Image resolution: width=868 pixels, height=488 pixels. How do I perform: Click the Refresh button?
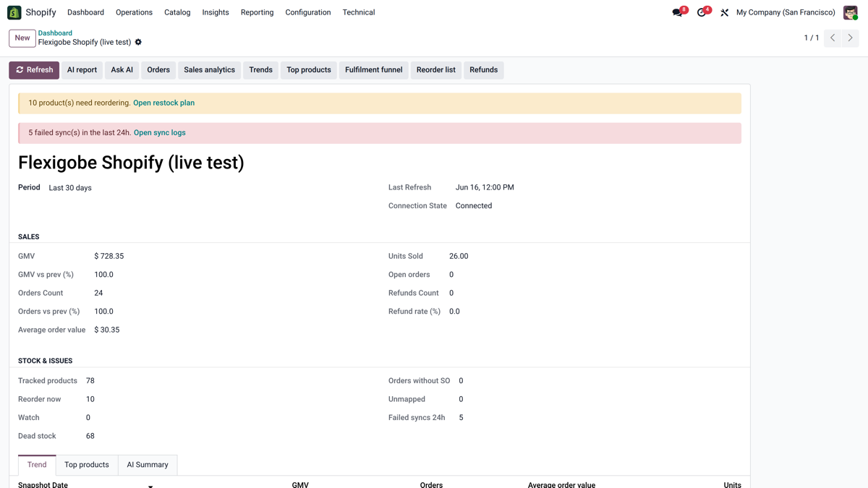pos(34,70)
